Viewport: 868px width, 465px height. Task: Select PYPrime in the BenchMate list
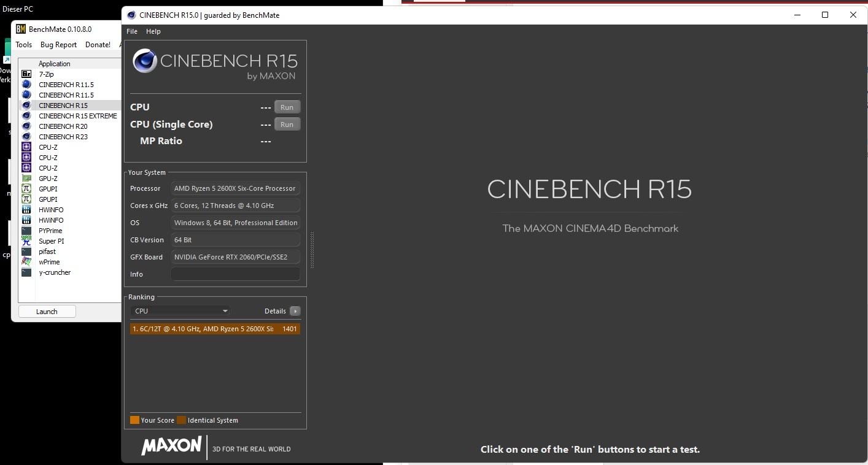point(50,231)
